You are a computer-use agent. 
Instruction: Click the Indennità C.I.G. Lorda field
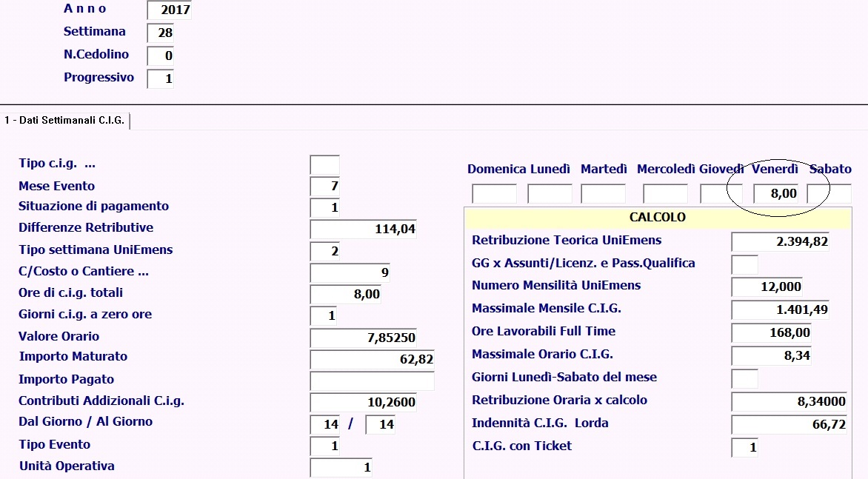tap(789, 425)
